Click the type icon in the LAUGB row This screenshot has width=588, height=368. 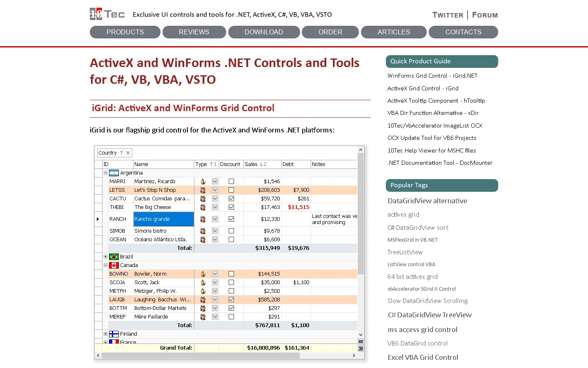[x=203, y=300]
